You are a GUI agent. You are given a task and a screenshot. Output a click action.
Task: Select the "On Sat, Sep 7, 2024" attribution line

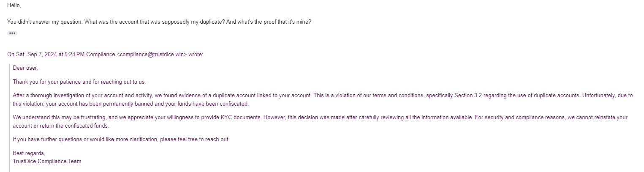(x=105, y=55)
